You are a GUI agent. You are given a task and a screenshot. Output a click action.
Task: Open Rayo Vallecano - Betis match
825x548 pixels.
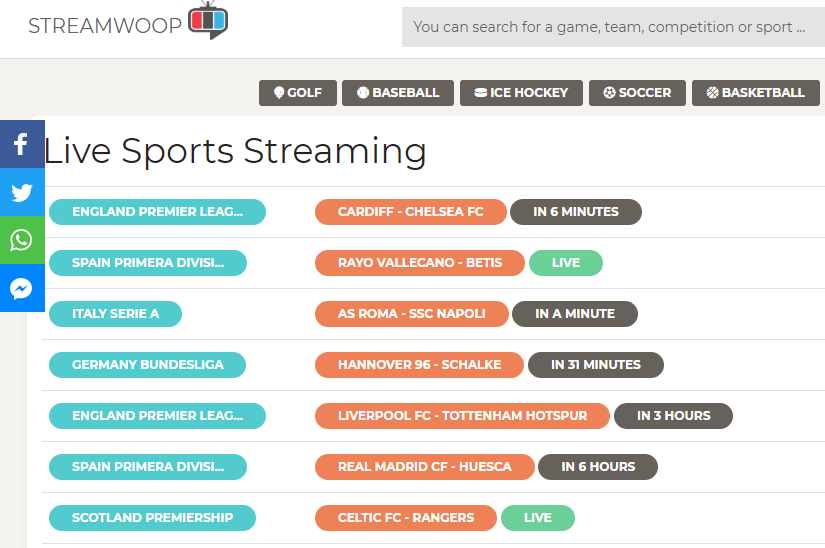tap(420, 263)
